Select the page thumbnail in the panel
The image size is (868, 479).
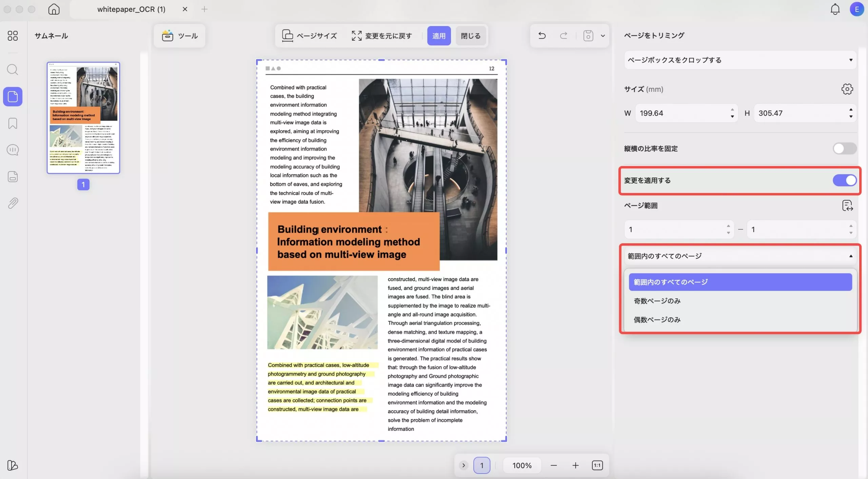click(x=83, y=118)
